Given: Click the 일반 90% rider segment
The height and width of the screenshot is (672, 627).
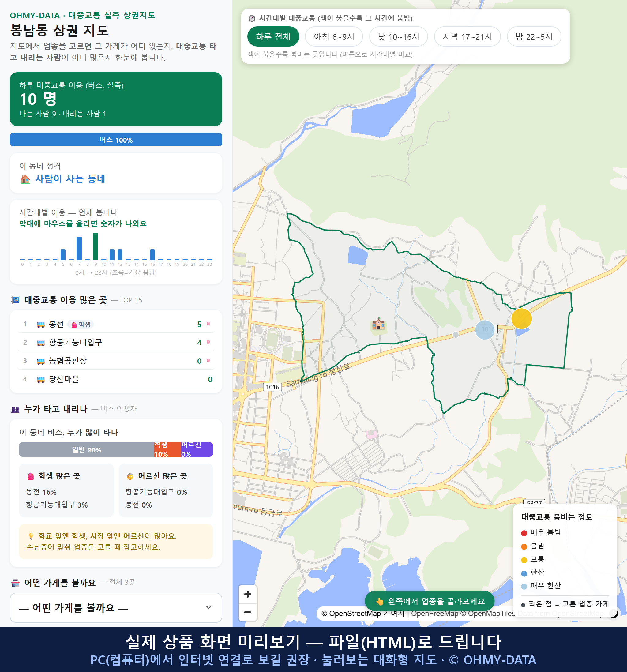Looking at the screenshot, I should click(x=87, y=449).
